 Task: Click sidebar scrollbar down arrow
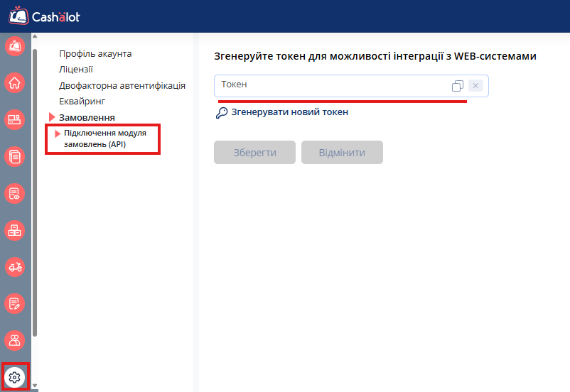click(x=35, y=386)
